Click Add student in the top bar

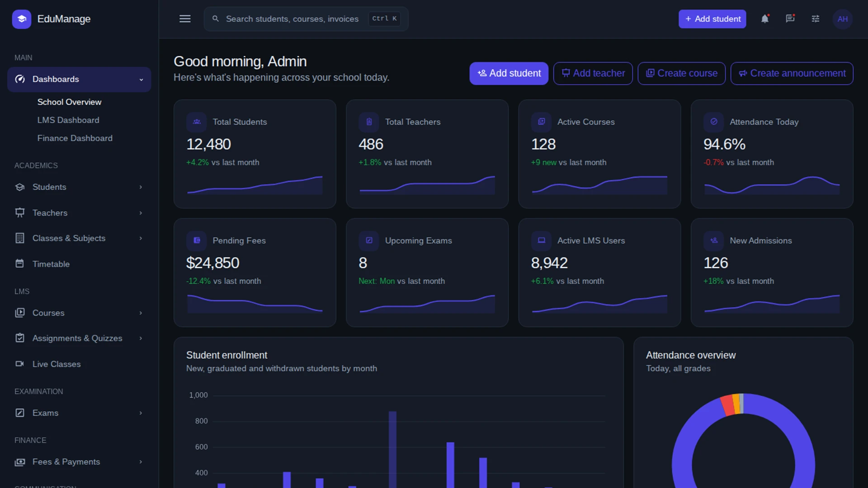pos(712,19)
